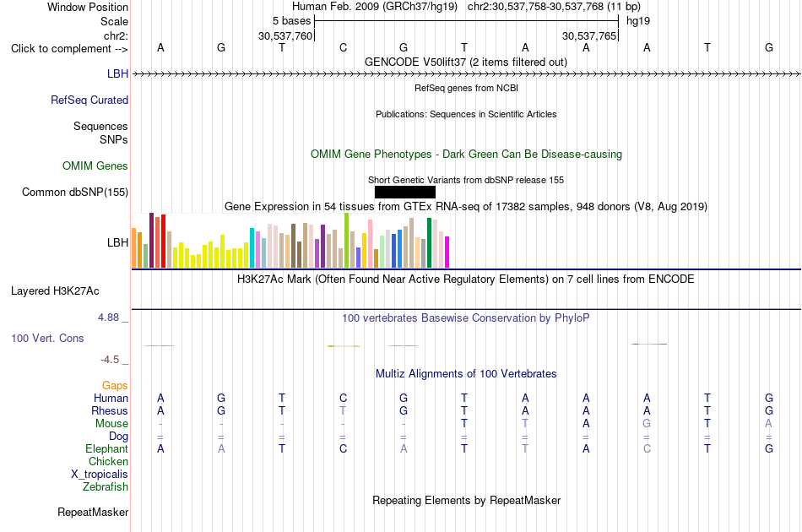Image resolution: width=802 pixels, height=532 pixels.
Task: Select the black dbSNP variant item
Action: coord(405,192)
